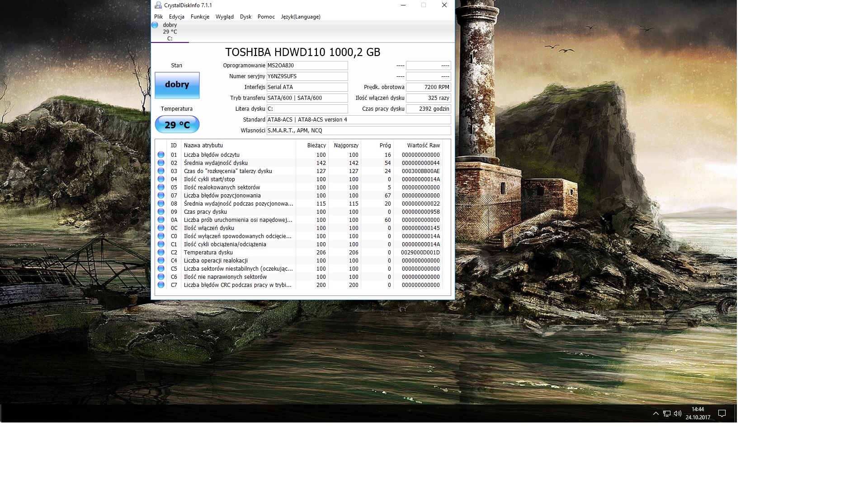Select the 'Liczba błędów odczytu' row
The width and height of the screenshot is (868, 488).
pyautogui.click(x=299, y=155)
